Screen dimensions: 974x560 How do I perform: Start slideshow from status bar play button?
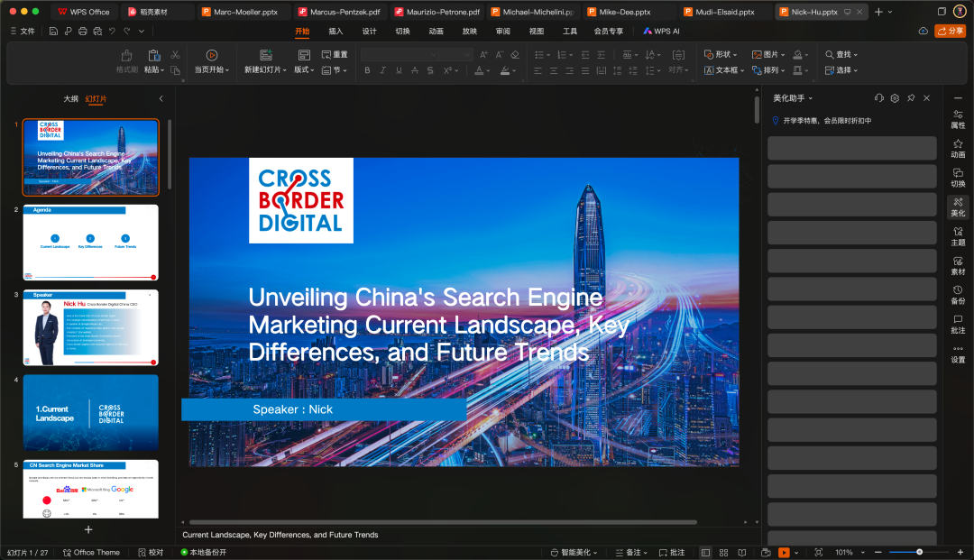click(784, 553)
